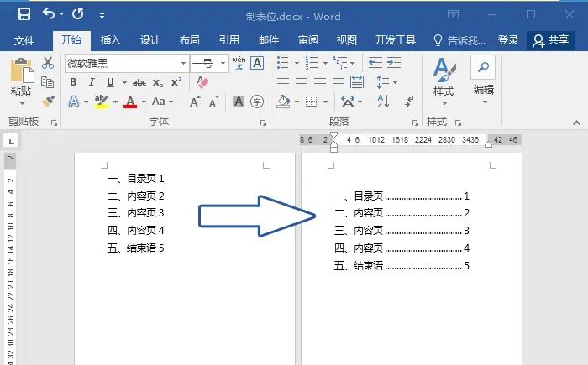Increase paragraph indent
588x365 pixels.
[394, 63]
